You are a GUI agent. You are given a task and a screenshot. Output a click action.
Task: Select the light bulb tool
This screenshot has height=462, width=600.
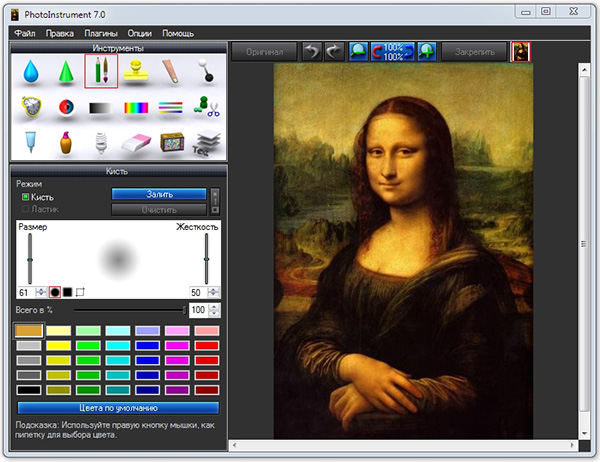[100, 142]
